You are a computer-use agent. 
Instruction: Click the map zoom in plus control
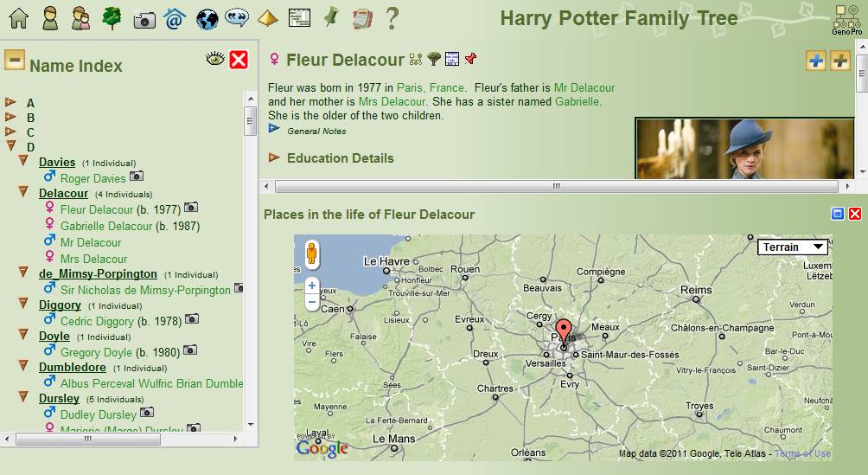point(312,286)
